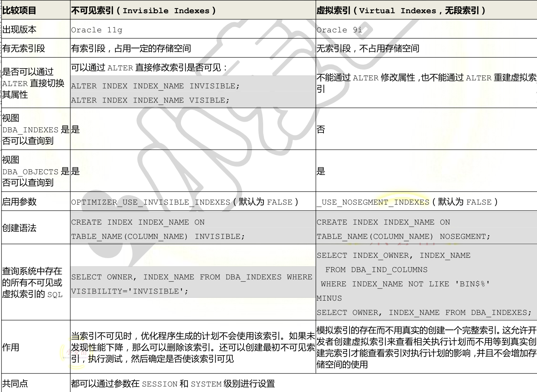This screenshot has width=537, height=392.
Task: Select text '无索引段，不占用存储空间'
Action: [x=368, y=48]
